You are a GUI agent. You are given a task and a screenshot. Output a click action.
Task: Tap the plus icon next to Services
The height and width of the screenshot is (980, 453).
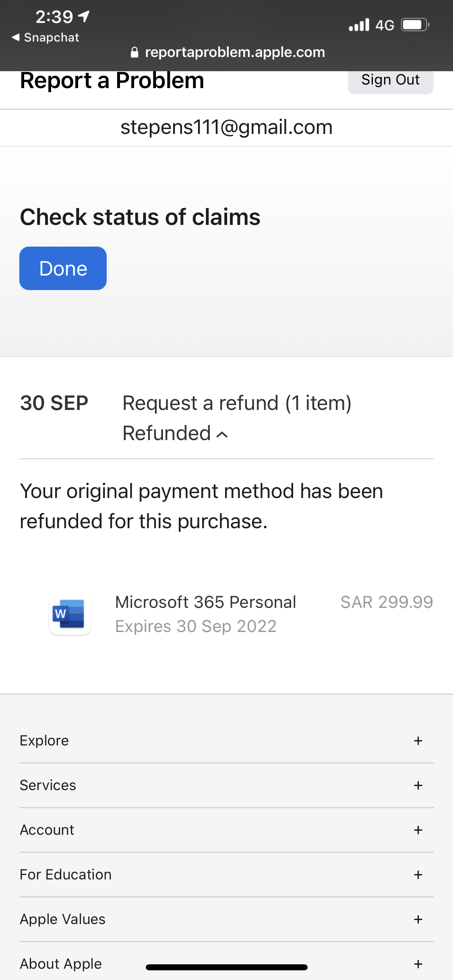pos(418,785)
